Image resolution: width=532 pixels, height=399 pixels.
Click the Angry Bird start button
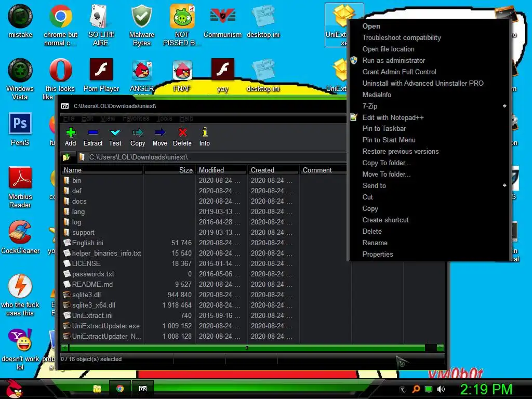tap(14, 389)
